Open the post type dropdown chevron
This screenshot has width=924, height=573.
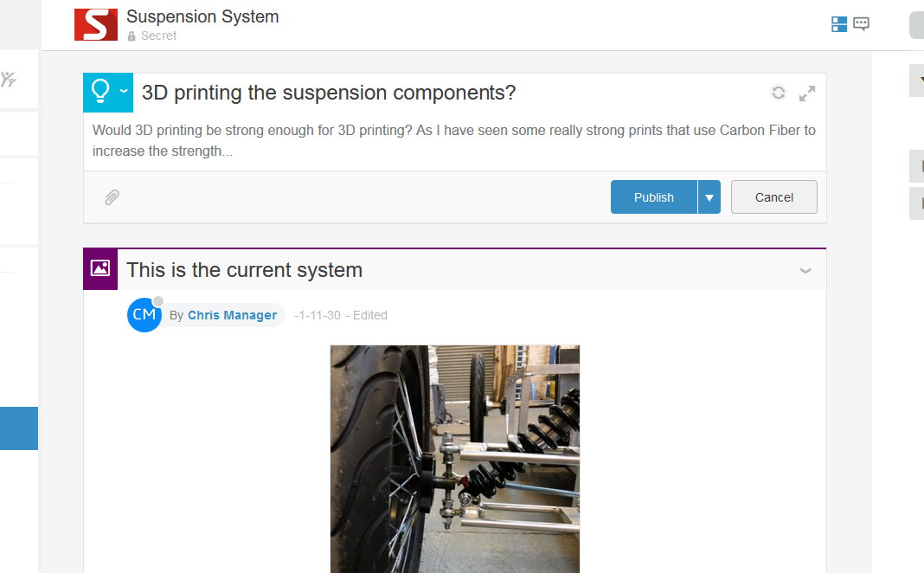pyautogui.click(x=124, y=91)
